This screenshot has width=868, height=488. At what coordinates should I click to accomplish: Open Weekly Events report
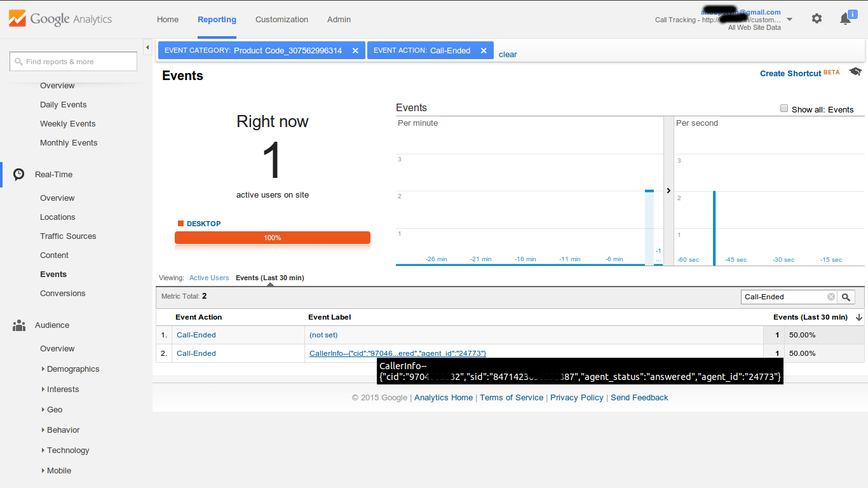tap(68, 124)
